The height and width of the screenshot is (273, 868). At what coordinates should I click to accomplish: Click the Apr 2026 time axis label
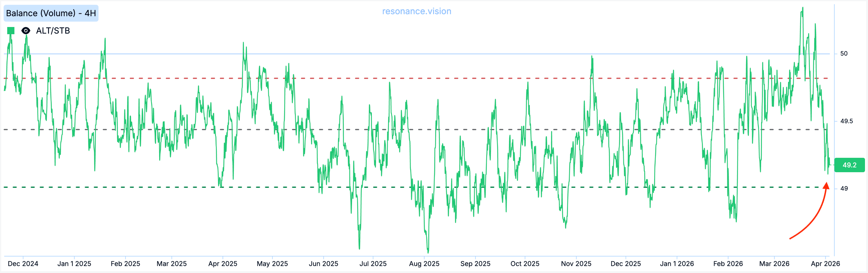coord(825,264)
